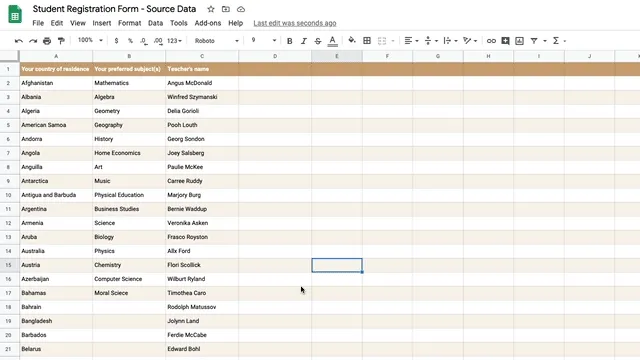Open the fill color picker
The width and height of the screenshot is (640, 360).
pos(352,40)
